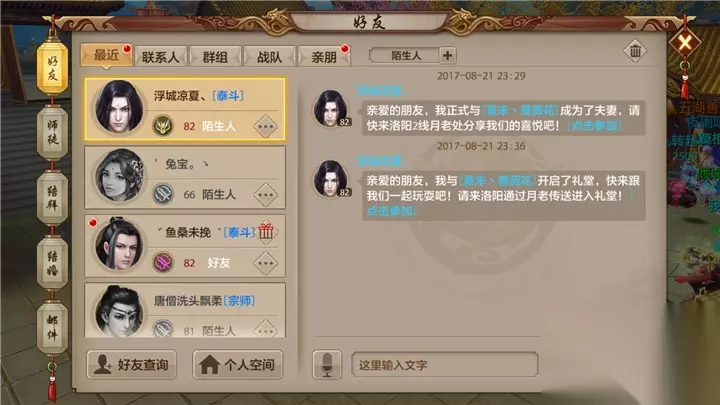Click the plus icon beside 陌生人

448,56
